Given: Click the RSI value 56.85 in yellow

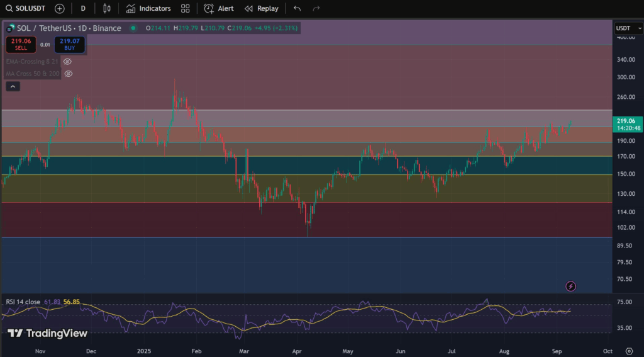Looking at the screenshot, I should coord(72,302).
